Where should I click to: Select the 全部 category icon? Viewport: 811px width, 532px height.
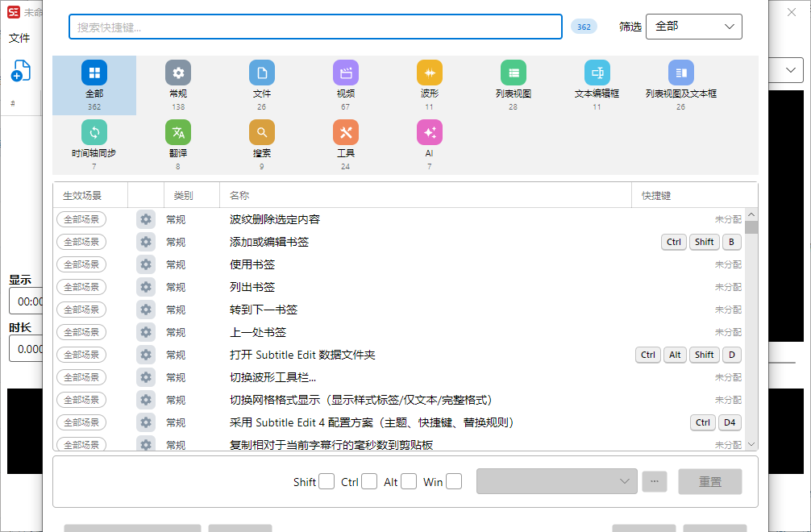94,73
